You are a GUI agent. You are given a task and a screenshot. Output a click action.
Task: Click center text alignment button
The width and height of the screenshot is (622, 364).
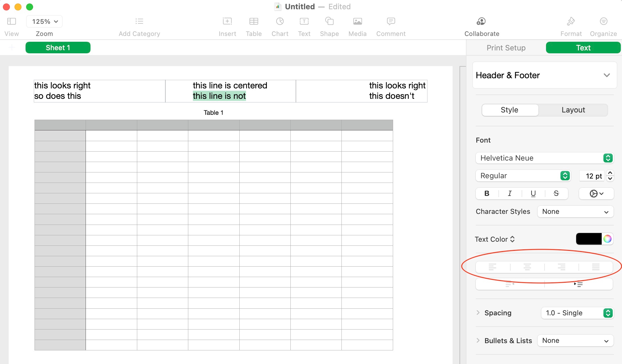pyautogui.click(x=527, y=267)
